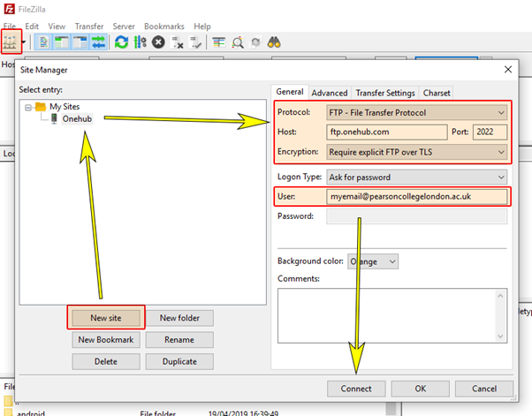Toggle local directory tree display icon
Screen dimensions: 532x416
pyautogui.click(x=62, y=42)
